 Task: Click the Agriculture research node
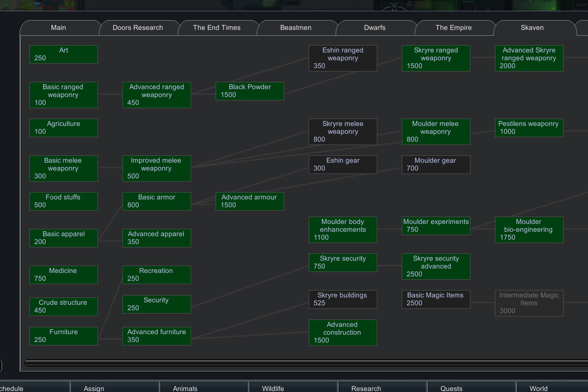(x=64, y=128)
